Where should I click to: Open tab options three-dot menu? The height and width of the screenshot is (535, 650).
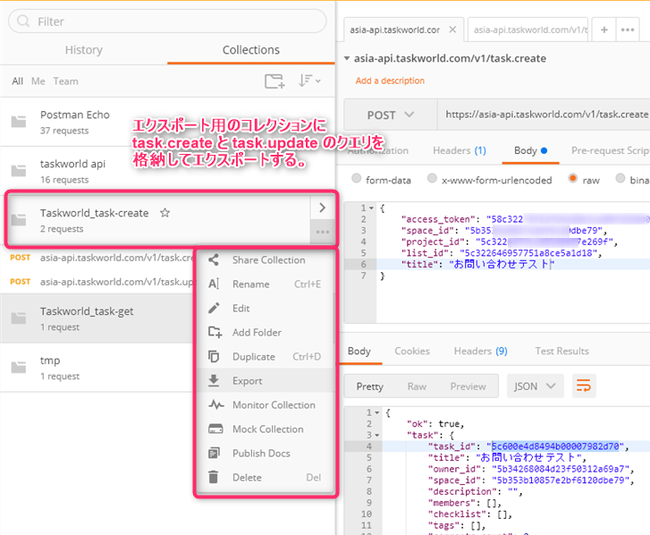tap(627, 30)
